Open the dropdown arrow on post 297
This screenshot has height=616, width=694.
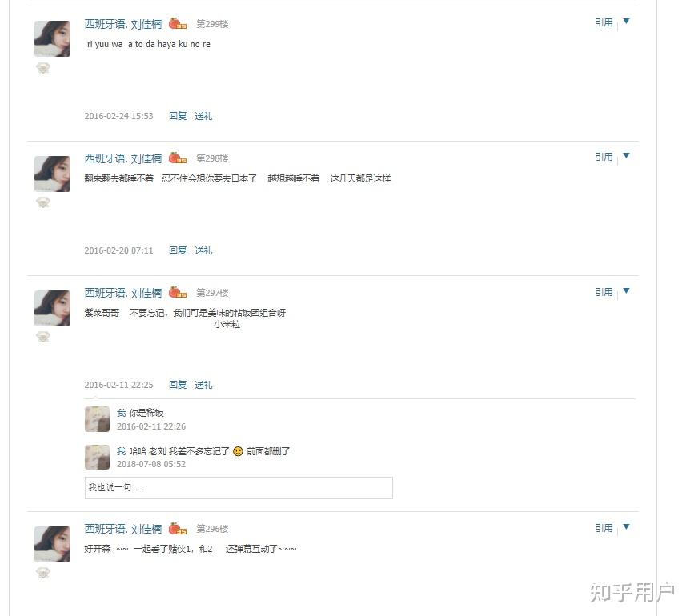tap(626, 290)
